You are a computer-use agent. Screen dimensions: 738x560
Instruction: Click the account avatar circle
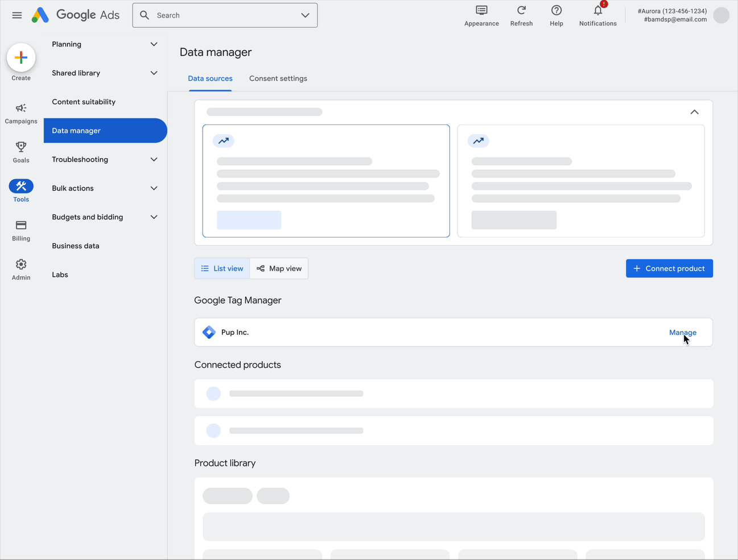(721, 15)
